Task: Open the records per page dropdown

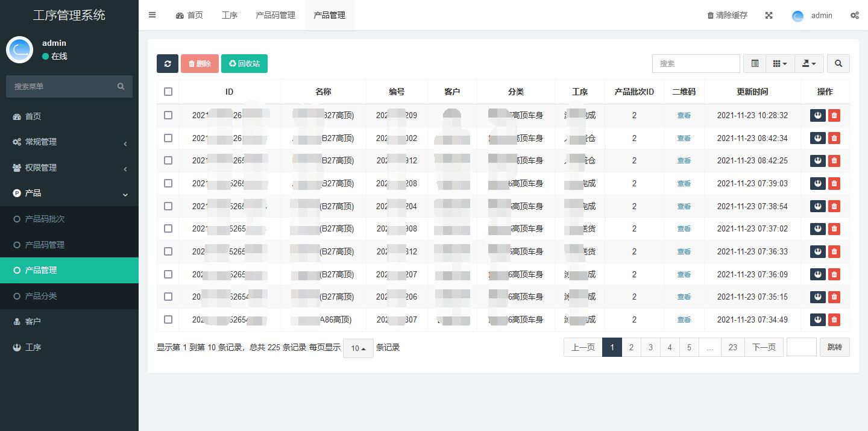Action: [x=358, y=348]
